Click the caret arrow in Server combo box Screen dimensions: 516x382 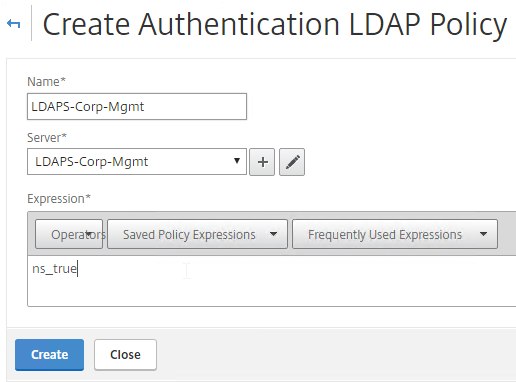pyautogui.click(x=237, y=161)
